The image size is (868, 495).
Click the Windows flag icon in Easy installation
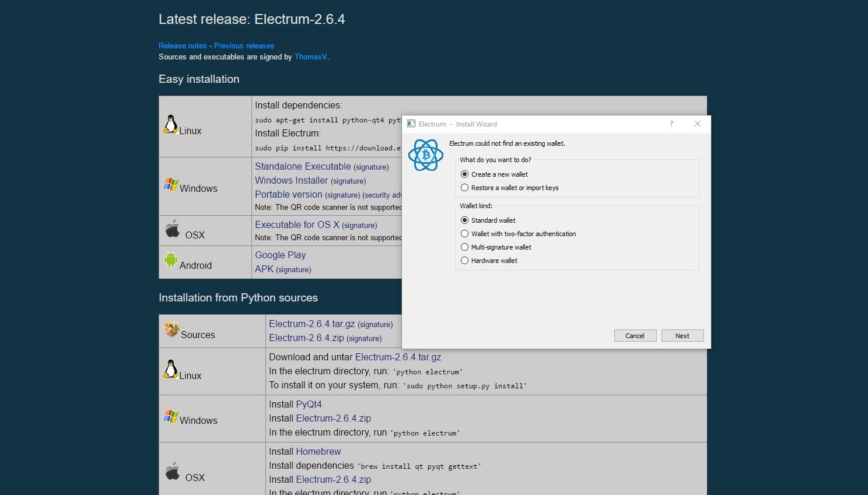click(x=171, y=185)
